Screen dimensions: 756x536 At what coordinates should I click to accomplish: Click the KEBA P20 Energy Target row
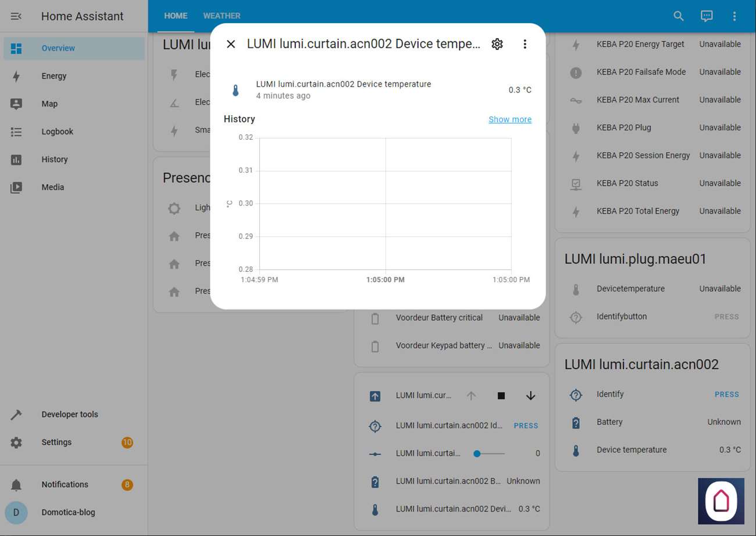click(652, 44)
